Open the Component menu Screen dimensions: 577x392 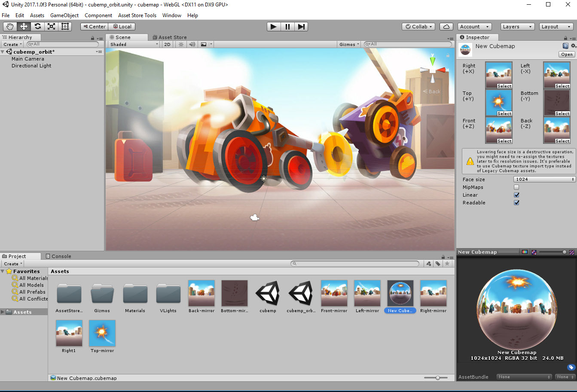click(x=98, y=15)
